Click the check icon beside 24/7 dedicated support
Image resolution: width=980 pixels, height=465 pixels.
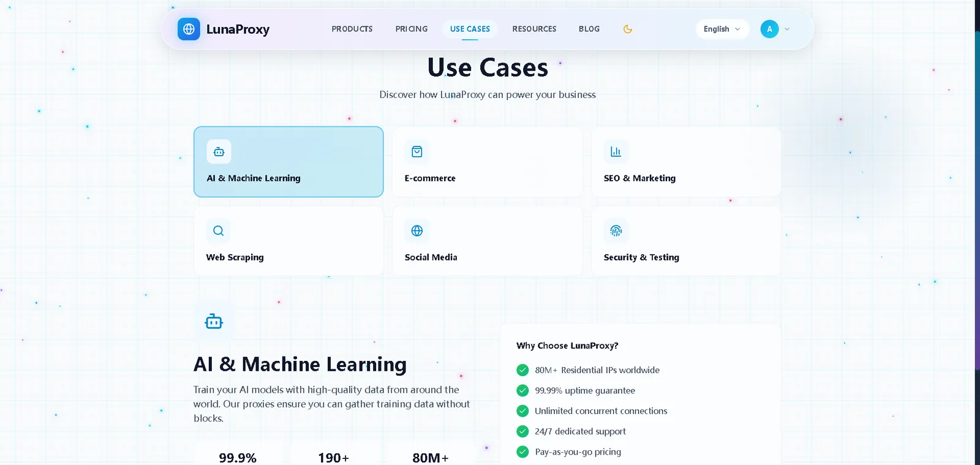coord(522,431)
